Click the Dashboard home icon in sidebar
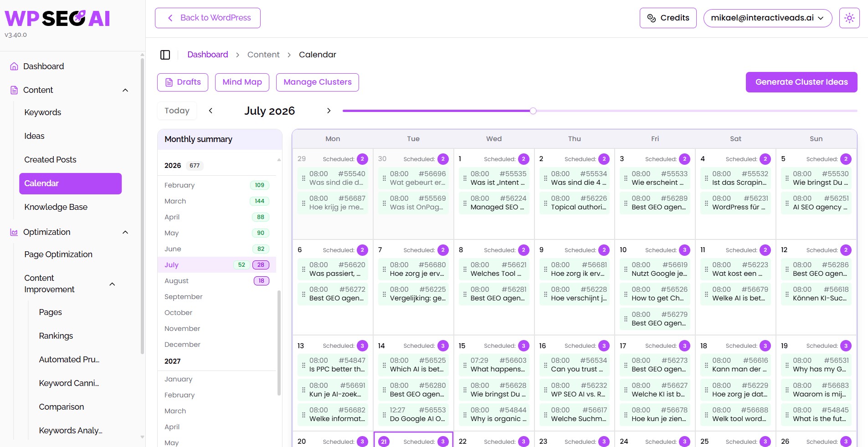The image size is (868, 447). pyautogui.click(x=14, y=66)
